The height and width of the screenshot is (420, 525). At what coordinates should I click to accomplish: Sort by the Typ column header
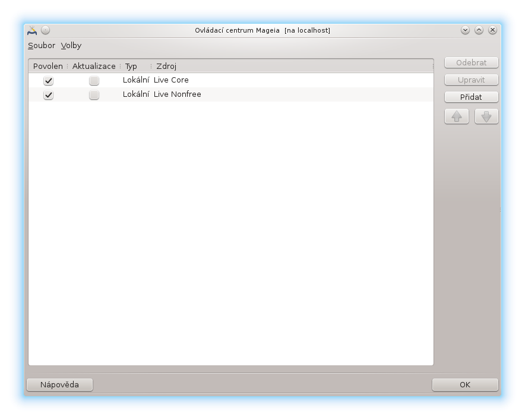(x=135, y=67)
